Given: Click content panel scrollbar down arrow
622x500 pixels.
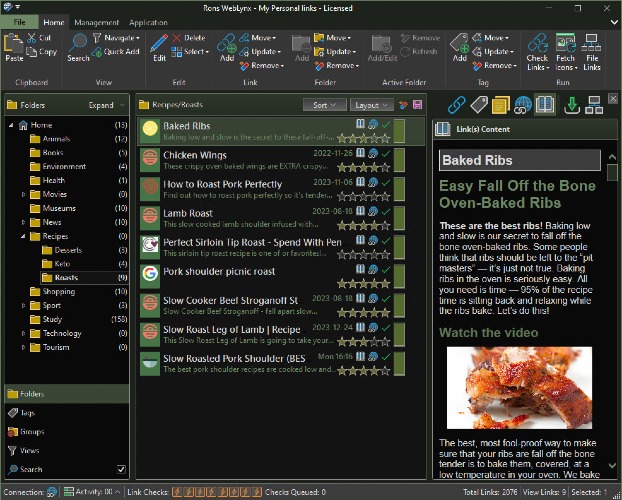Looking at the screenshot, I should pos(612,465).
